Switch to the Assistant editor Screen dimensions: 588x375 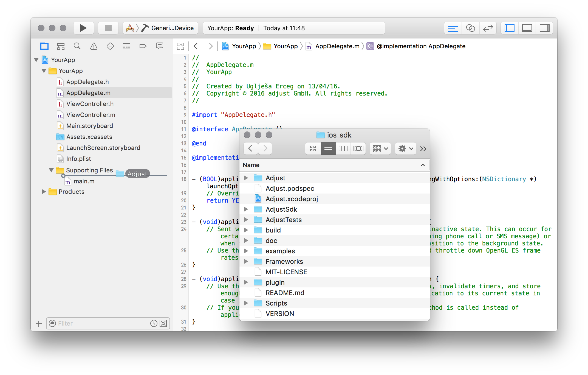point(470,28)
